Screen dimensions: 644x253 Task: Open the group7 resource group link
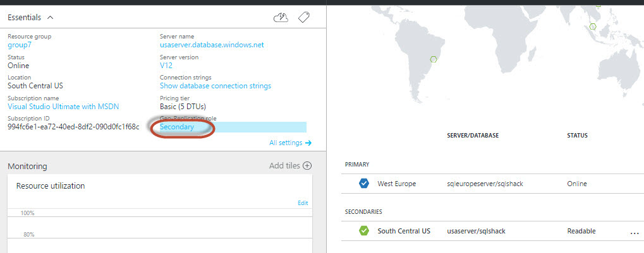20,45
